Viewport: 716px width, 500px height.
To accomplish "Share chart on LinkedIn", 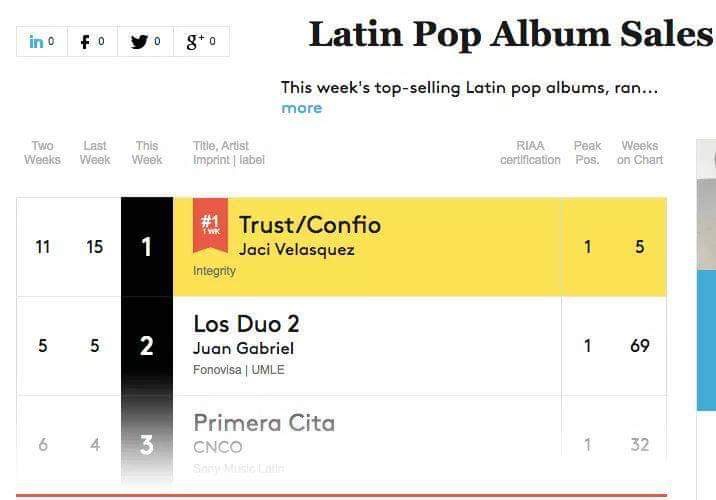I will click(42, 42).
